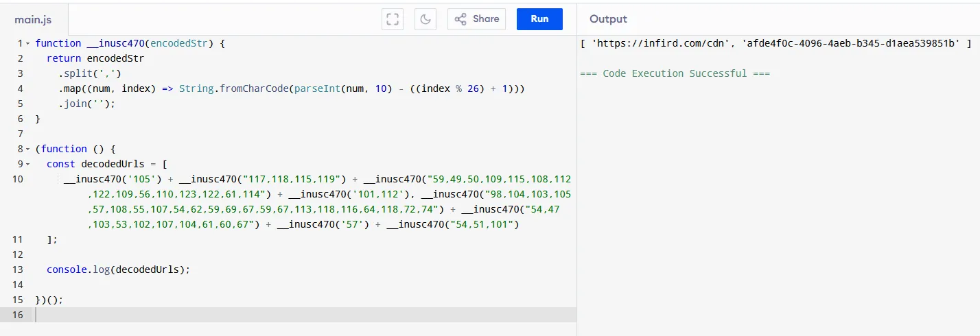The height and width of the screenshot is (336, 980).
Task: Collapse the __inusc470 function at line 1
Action: coord(27,43)
